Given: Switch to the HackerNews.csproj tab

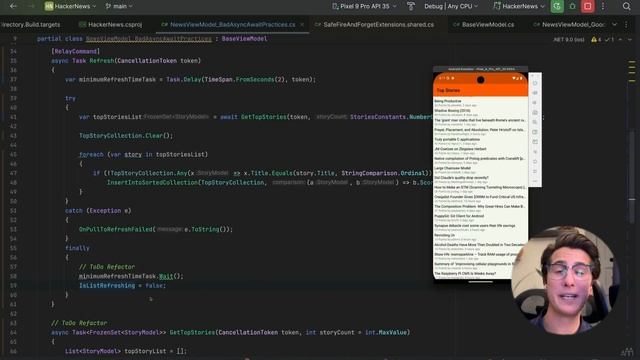Looking at the screenshot, I should point(110,24).
